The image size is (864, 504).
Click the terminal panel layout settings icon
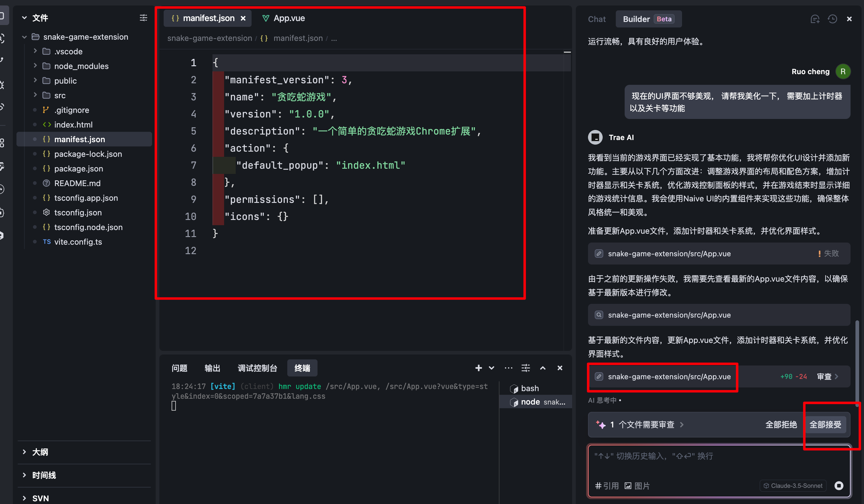point(525,368)
